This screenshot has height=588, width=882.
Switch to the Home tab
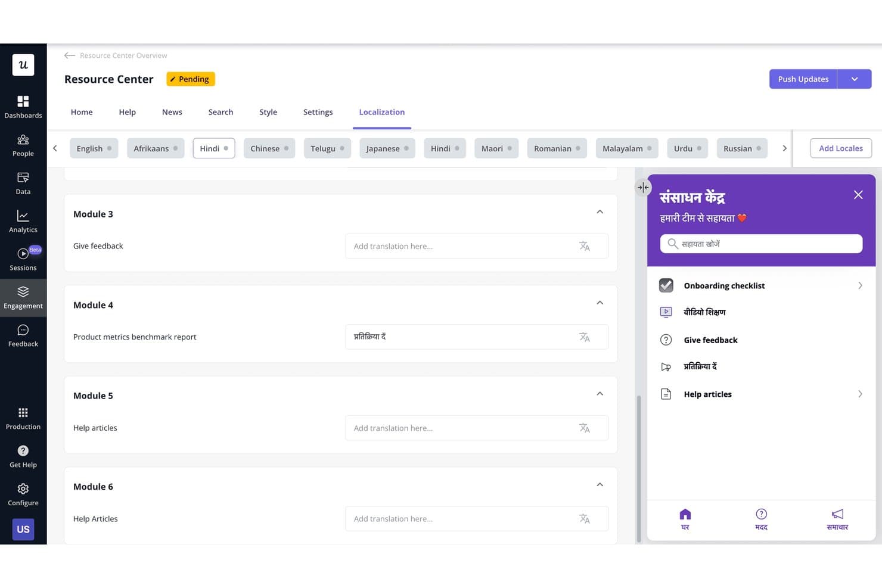point(82,112)
